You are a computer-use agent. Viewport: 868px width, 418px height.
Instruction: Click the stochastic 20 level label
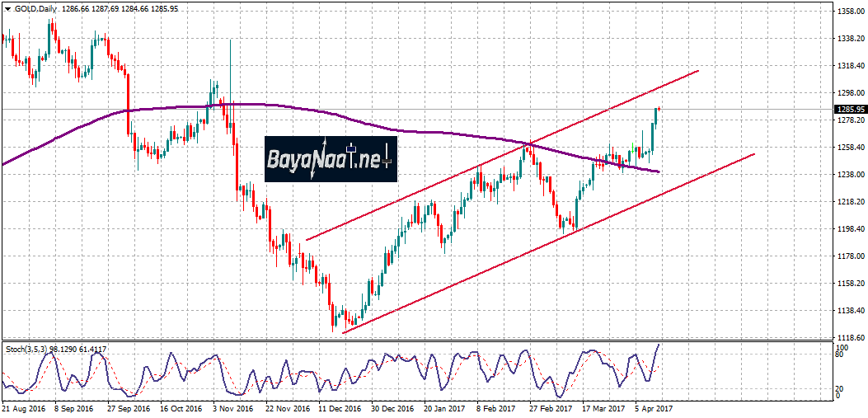click(x=839, y=387)
